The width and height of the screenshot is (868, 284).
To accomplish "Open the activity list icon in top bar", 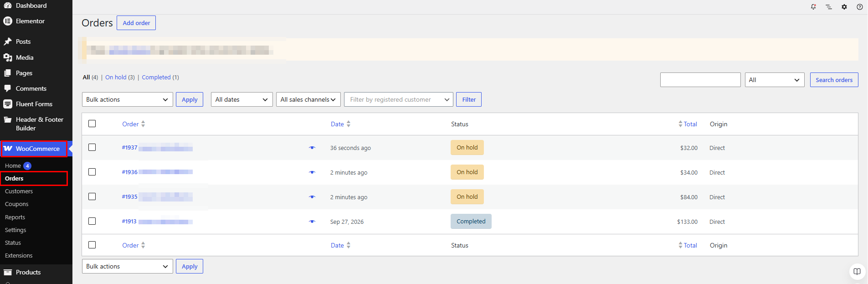I will tap(829, 7).
